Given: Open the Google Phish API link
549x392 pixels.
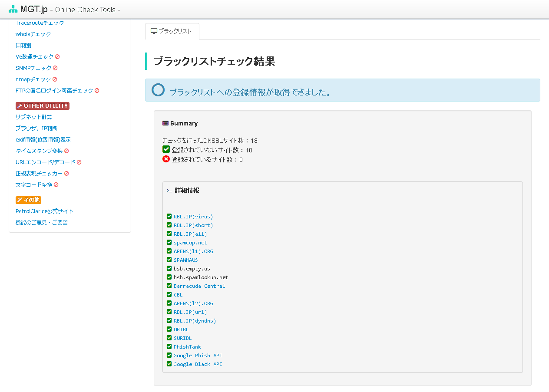Looking at the screenshot, I should [198, 356].
